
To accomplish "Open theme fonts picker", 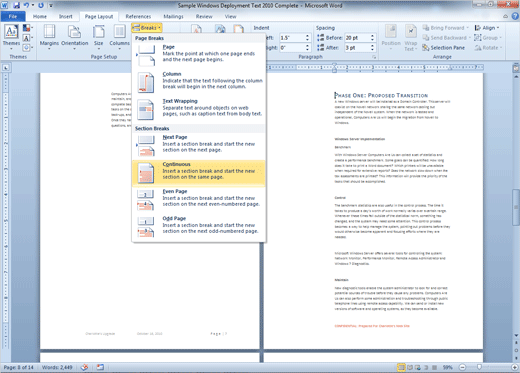I will point(27,38).
